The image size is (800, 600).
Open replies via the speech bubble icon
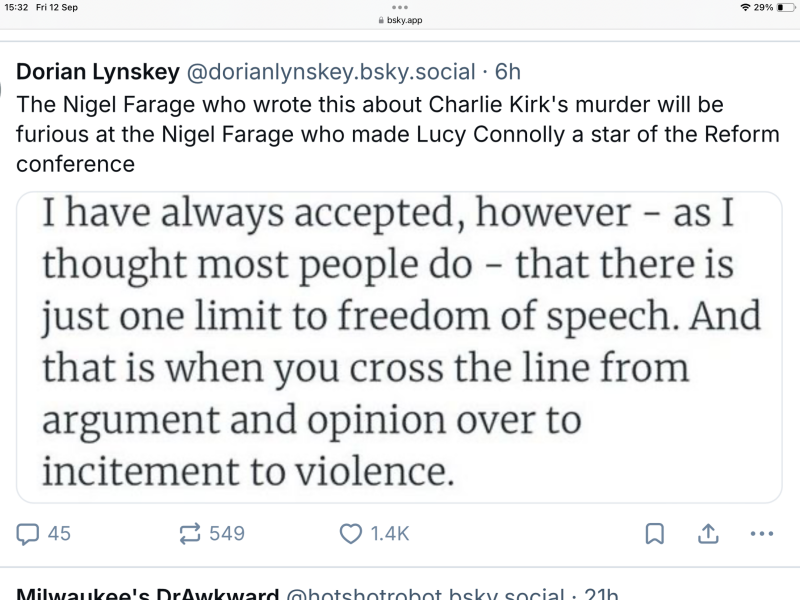click(x=28, y=533)
